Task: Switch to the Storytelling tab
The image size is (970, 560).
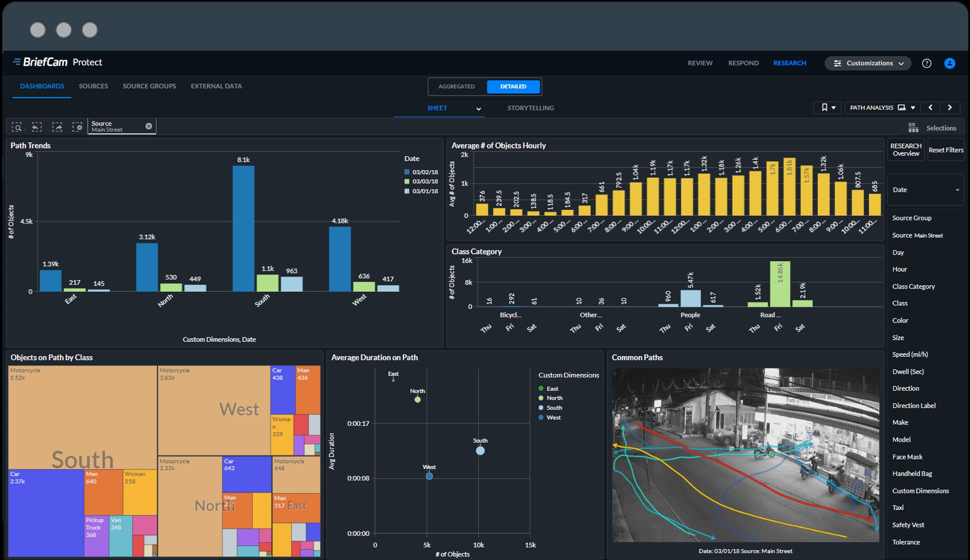Action: [530, 108]
